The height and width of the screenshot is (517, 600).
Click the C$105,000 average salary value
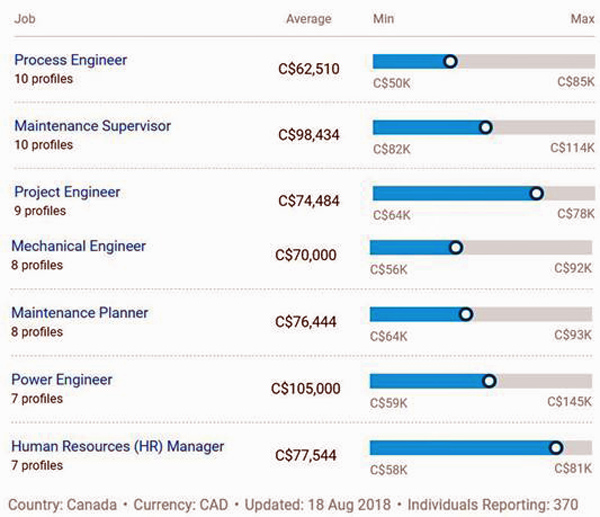point(305,389)
